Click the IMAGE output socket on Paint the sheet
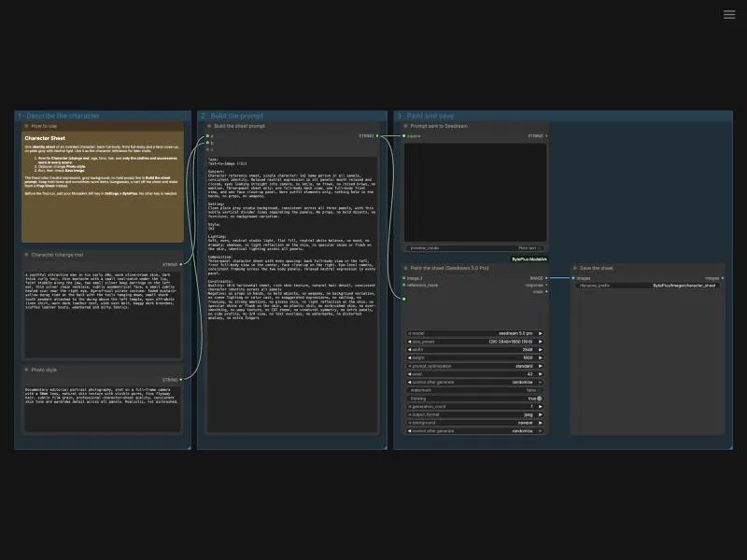747x560 pixels. pyautogui.click(x=546, y=278)
